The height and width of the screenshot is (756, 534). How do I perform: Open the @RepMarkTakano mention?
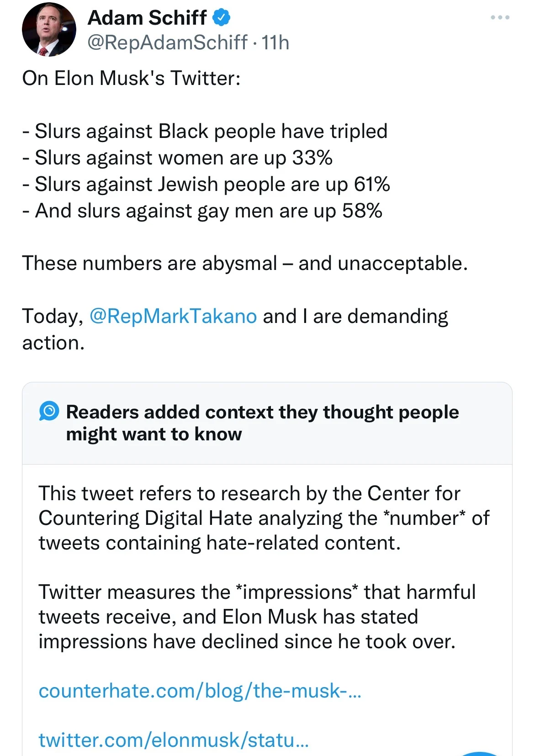click(x=173, y=316)
